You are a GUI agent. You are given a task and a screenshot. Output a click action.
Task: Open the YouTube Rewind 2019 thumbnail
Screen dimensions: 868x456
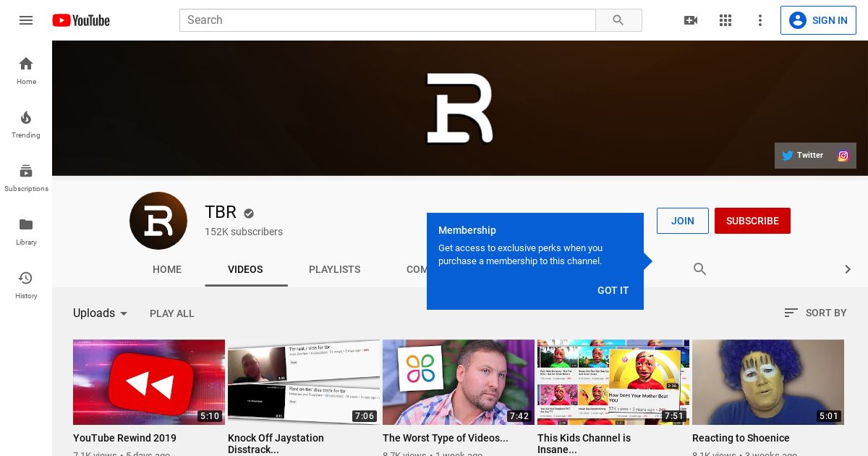149,382
